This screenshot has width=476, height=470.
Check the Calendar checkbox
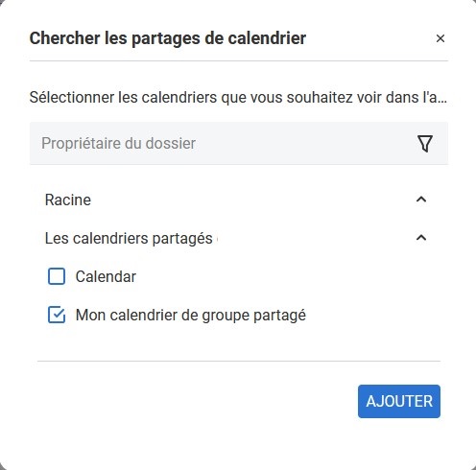click(57, 276)
